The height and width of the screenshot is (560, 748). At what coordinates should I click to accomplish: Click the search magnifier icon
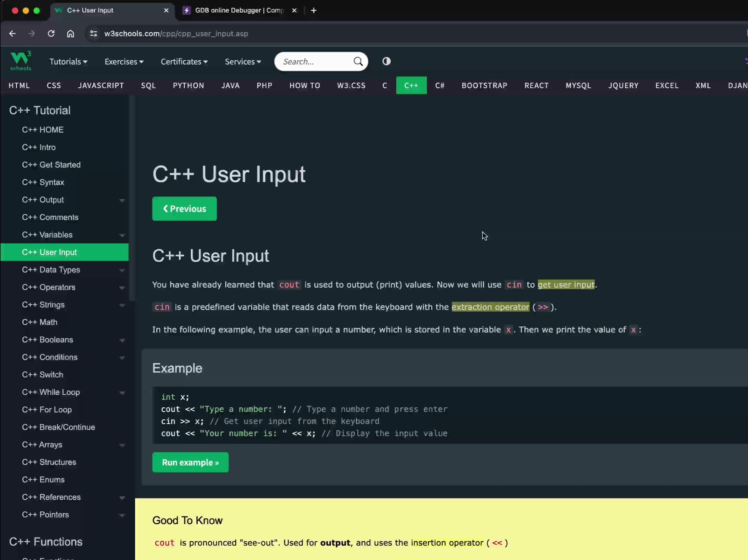click(358, 61)
